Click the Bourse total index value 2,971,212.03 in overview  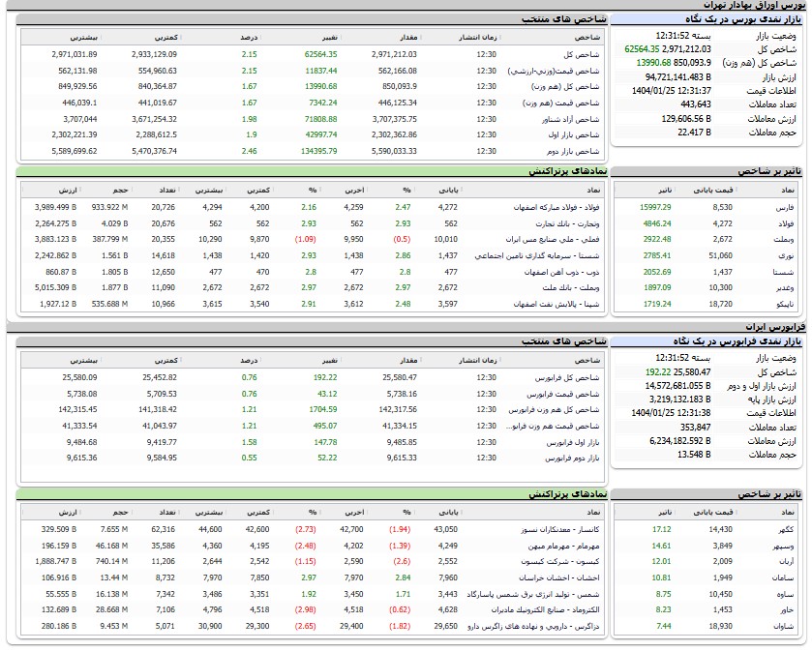coord(686,49)
